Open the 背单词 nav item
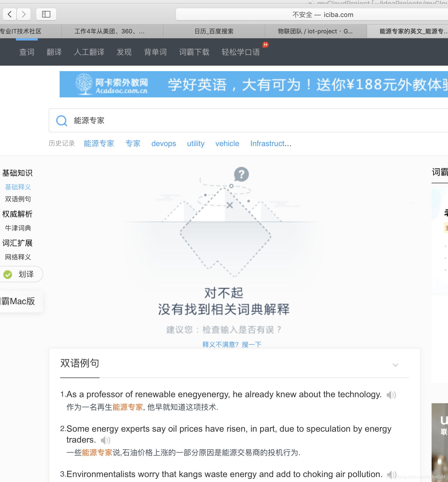Image resolution: width=448 pixels, height=482 pixels. tap(155, 52)
